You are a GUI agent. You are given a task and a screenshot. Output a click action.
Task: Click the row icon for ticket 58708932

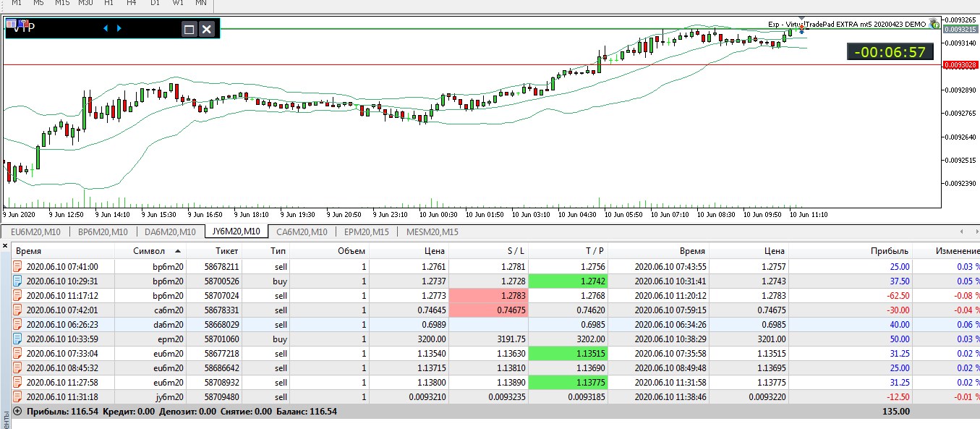coord(17,382)
